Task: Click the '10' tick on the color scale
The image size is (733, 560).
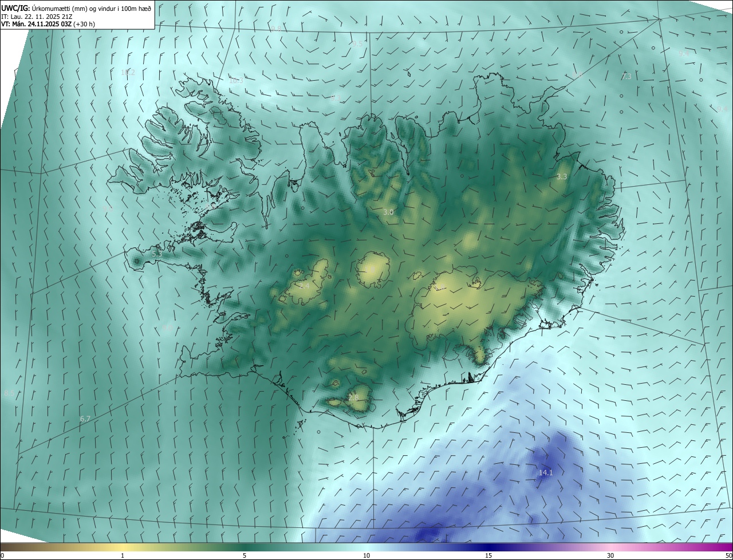Action: [x=366, y=555]
